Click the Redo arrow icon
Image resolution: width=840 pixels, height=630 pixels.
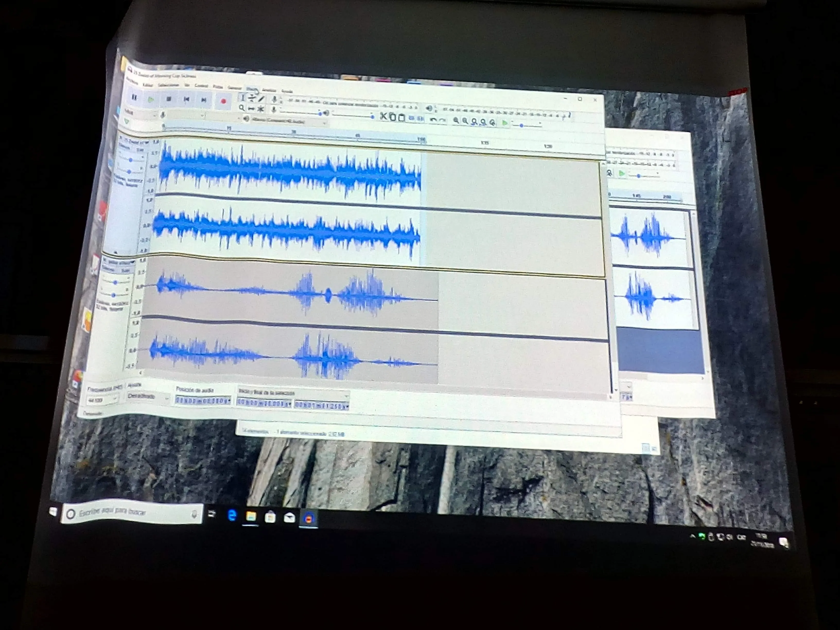point(442,120)
